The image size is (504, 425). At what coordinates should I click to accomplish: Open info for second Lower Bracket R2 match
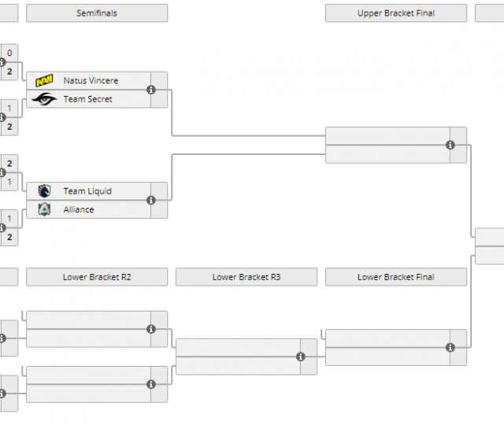(151, 384)
